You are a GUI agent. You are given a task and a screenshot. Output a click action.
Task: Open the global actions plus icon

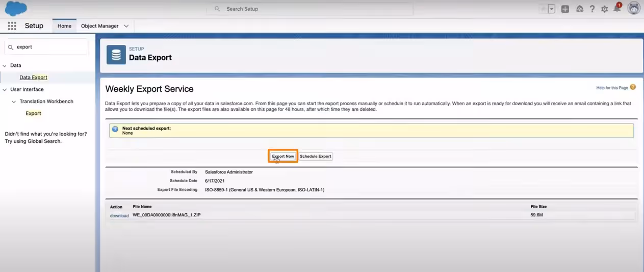(565, 9)
